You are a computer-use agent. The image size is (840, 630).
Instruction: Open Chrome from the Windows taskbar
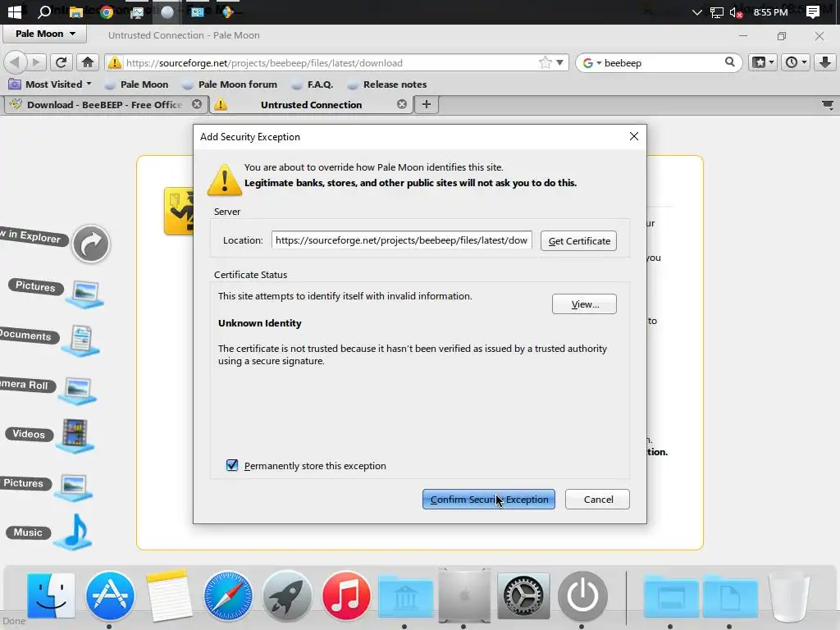tap(107, 11)
